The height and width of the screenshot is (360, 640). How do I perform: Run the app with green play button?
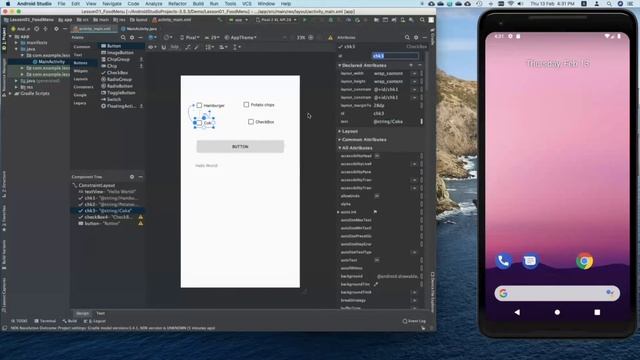(304, 20)
